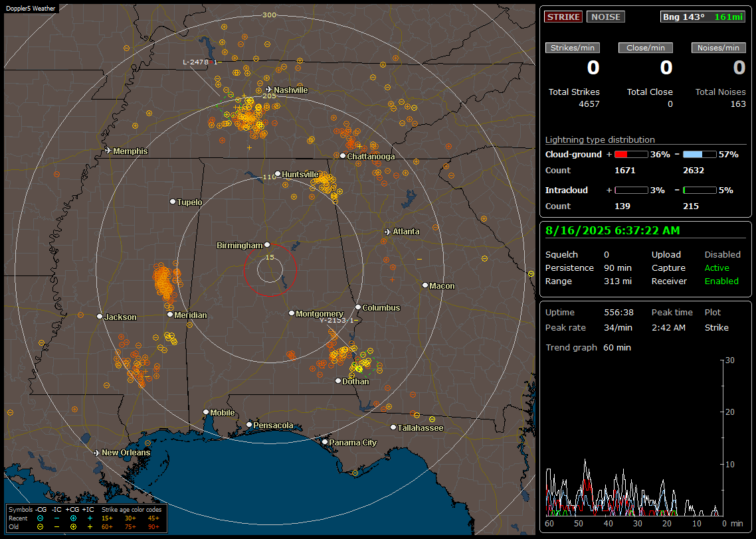
Task: Click the negative cloud-ground blue percentage bar
Action: 700,155
